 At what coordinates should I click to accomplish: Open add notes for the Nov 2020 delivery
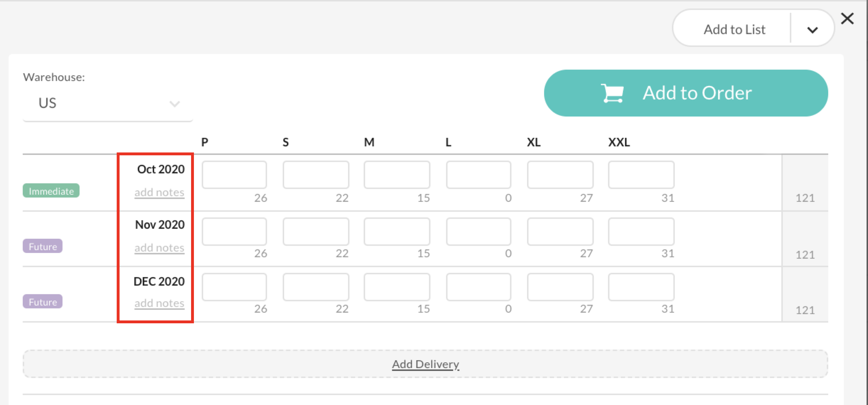[159, 248]
